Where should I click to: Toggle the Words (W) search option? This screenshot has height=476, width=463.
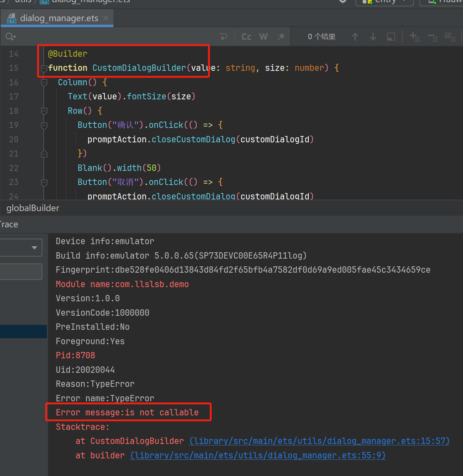pos(264,37)
